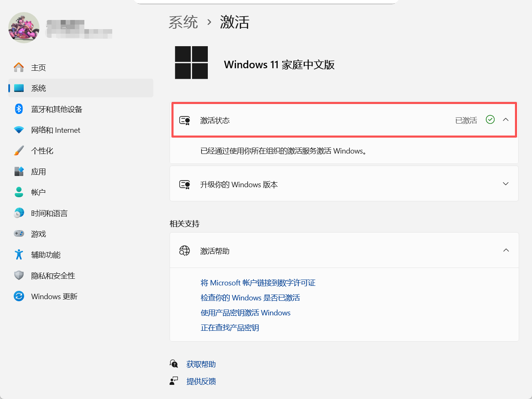The image size is (532, 399).
Task: Click 使用产品密钥激活 Windows link
Action: (246, 312)
